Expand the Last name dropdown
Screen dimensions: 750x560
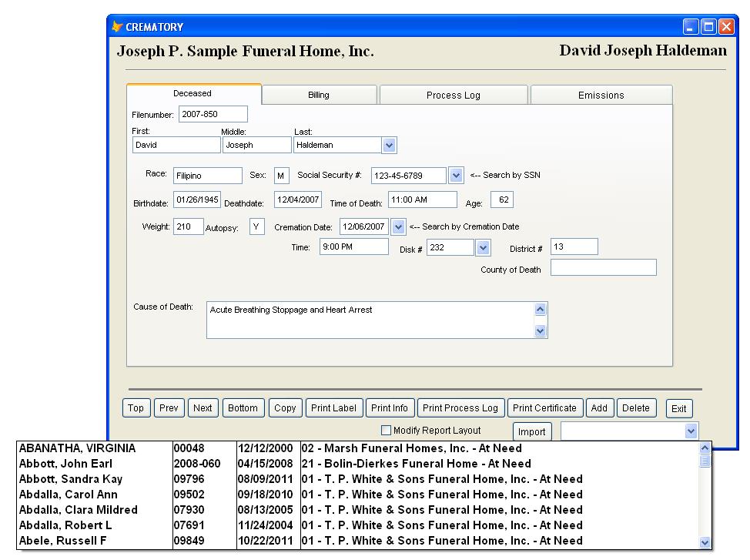390,145
